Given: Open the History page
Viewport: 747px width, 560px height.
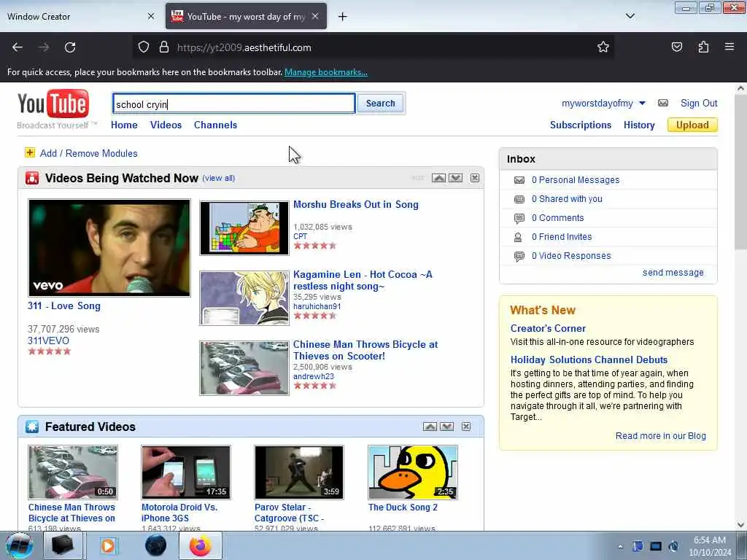Looking at the screenshot, I should pos(639,125).
